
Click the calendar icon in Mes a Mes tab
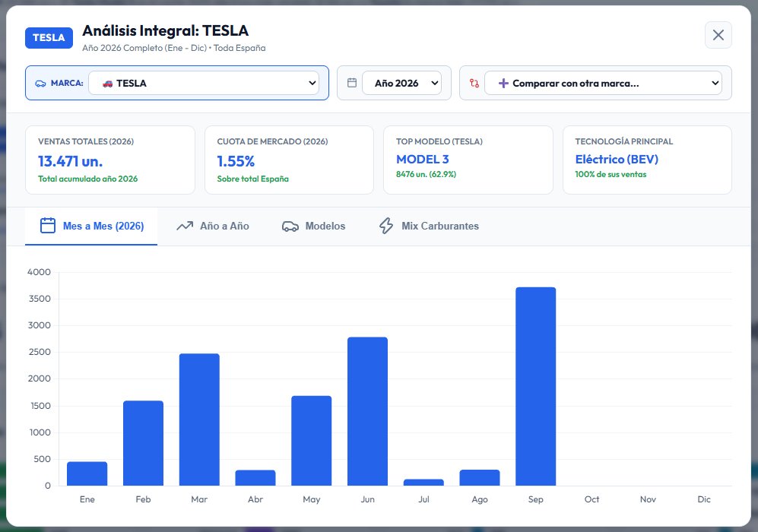click(48, 226)
